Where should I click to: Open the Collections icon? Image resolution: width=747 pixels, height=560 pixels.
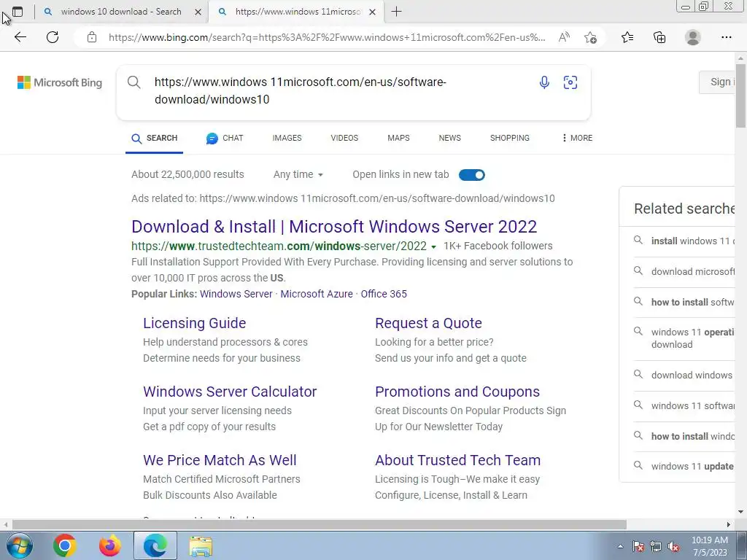pyautogui.click(x=659, y=37)
